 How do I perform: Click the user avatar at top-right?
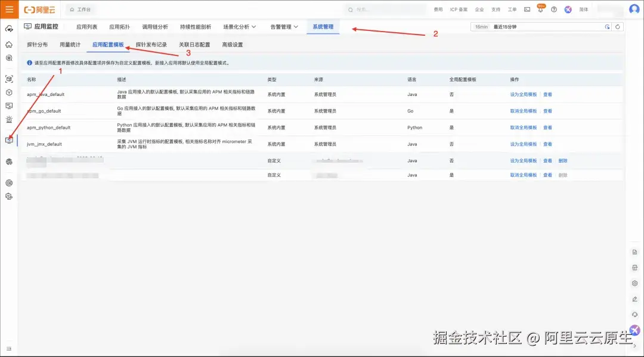click(x=634, y=10)
